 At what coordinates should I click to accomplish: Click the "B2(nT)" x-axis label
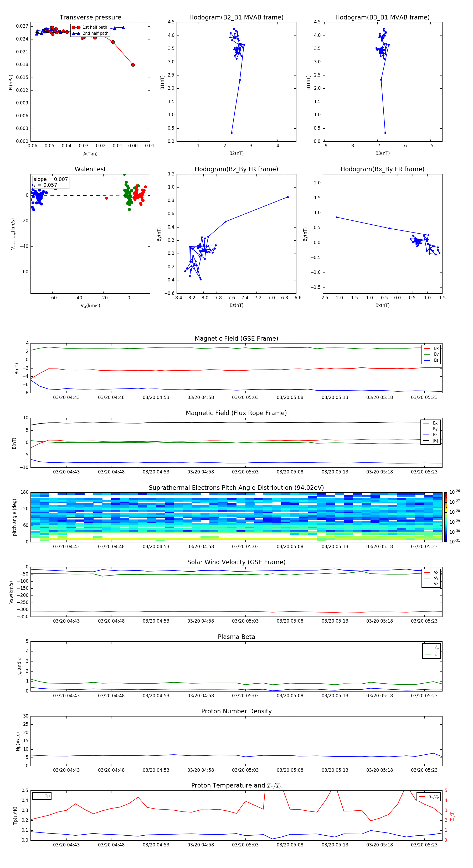pyautogui.click(x=236, y=154)
